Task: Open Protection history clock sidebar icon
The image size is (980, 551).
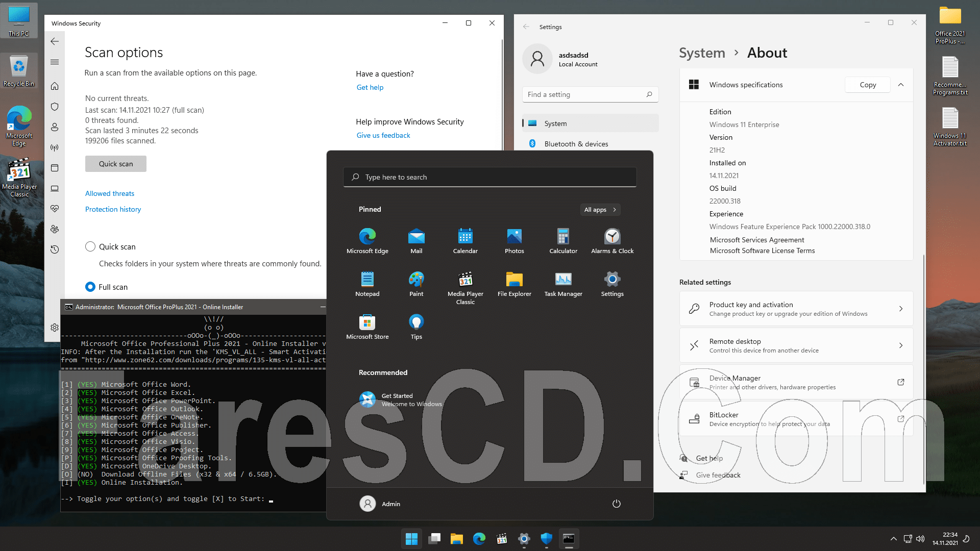Action: coord(55,249)
